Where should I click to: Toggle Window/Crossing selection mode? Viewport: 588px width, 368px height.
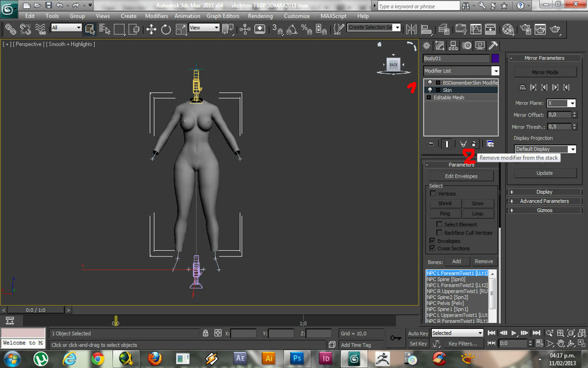pyautogui.click(x=134, y=29)
